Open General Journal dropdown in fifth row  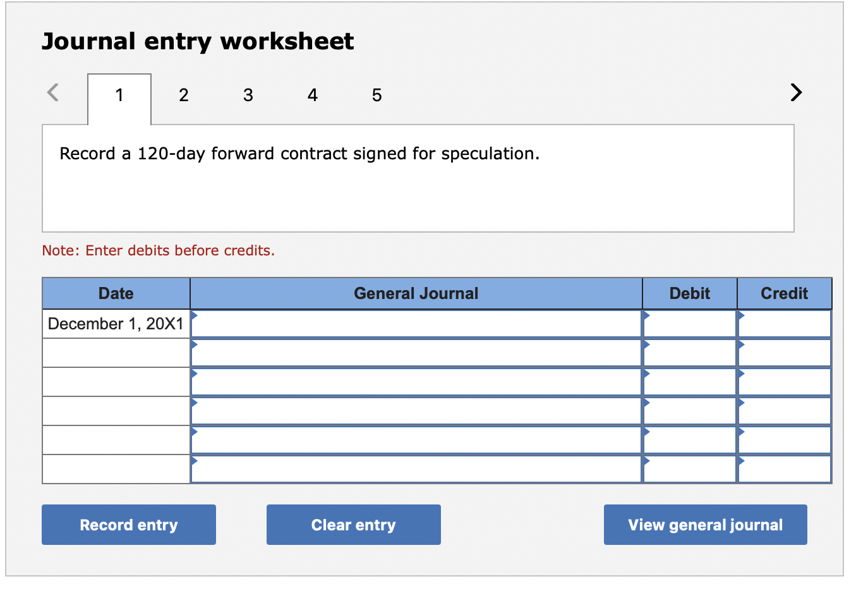(416, 440)
